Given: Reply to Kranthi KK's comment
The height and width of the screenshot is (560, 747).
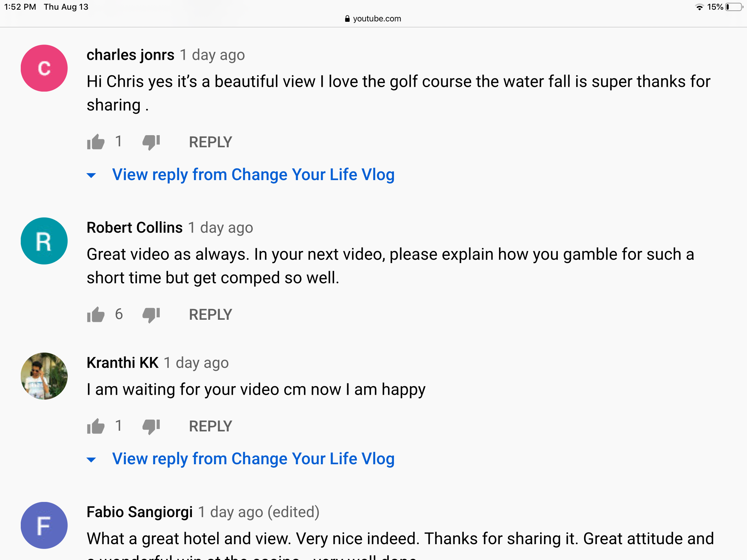Looking at the screenshot, I should tap(210, 426).
